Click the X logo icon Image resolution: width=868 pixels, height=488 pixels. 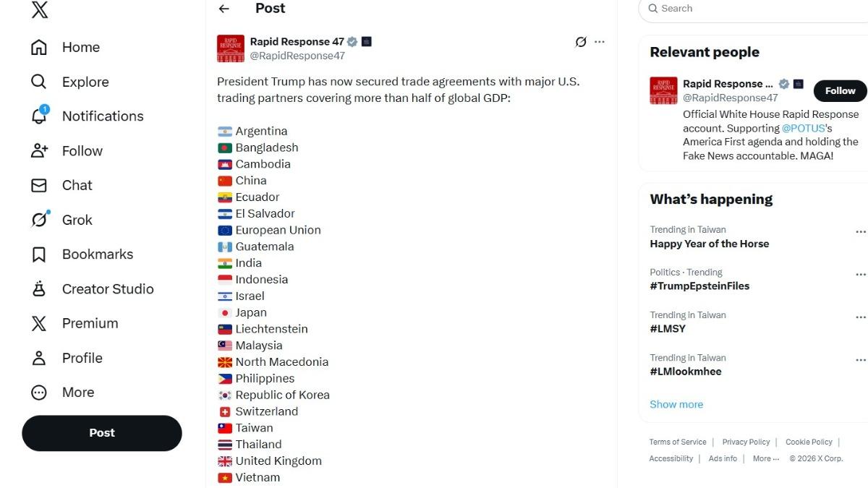pyautogui.click(x=40, y=9)
